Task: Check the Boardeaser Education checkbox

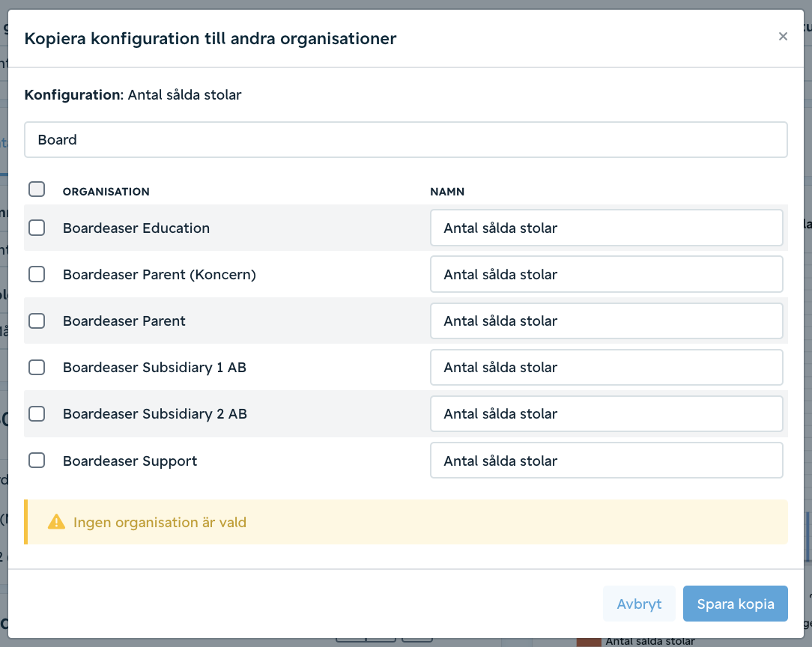Action: pyautogui.click(x=37, y=228)
